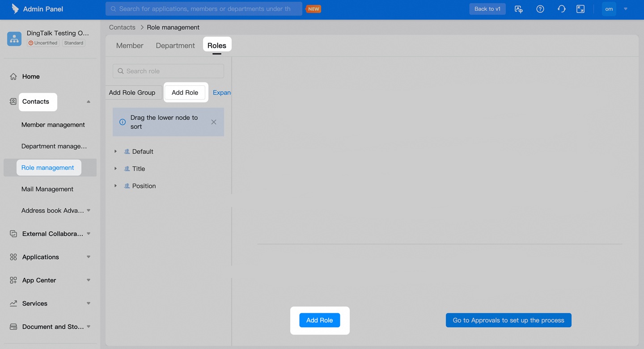Open Role management in sidebar
Image resolution: width=644 pixels, height=349 pixels.
48,168
